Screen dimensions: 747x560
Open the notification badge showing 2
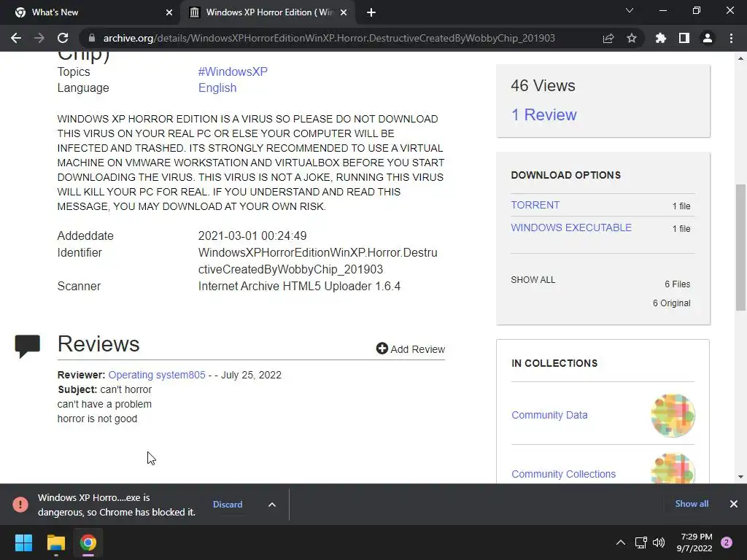click(x=727, y=542)
